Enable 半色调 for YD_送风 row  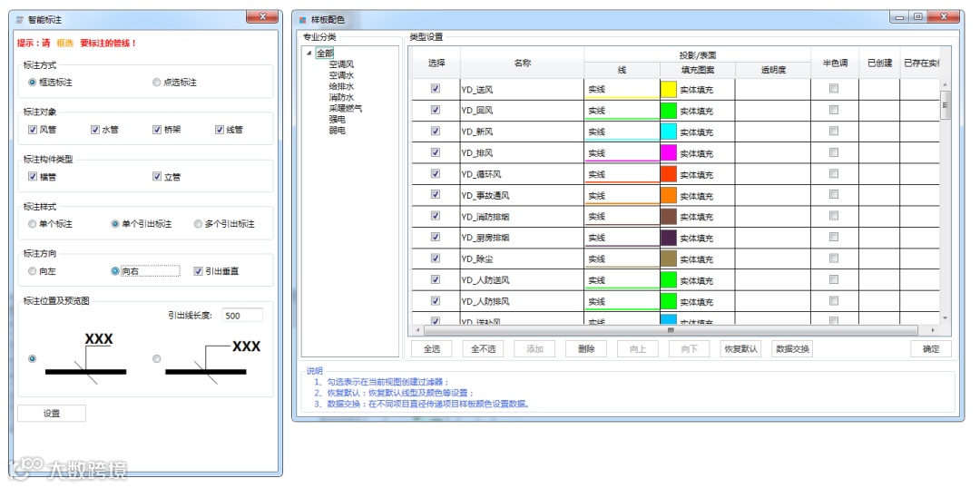pyautogui.click(x=834, y=89)
